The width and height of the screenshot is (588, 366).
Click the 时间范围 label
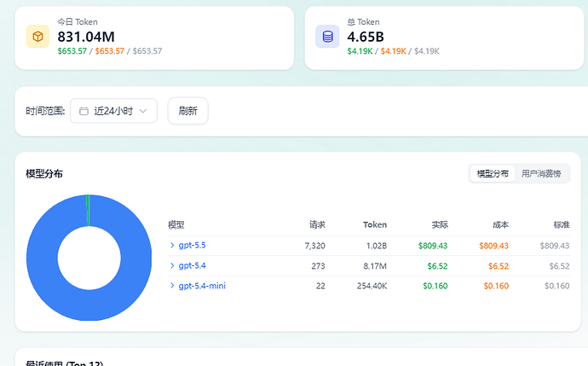click(x=45, y=111)
